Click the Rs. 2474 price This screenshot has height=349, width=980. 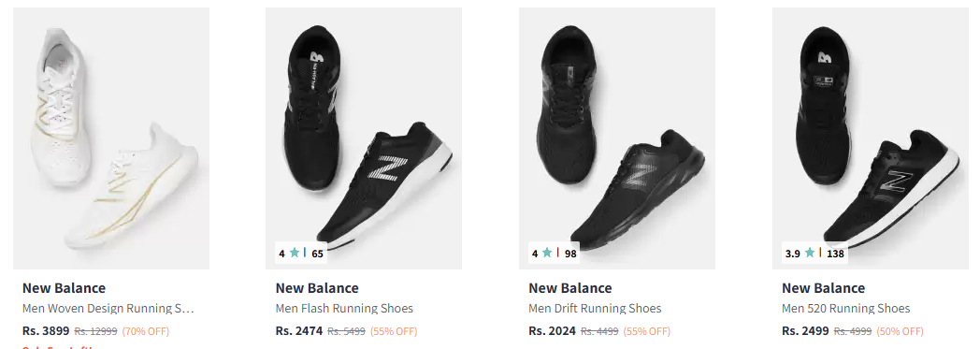click(298, 331)
